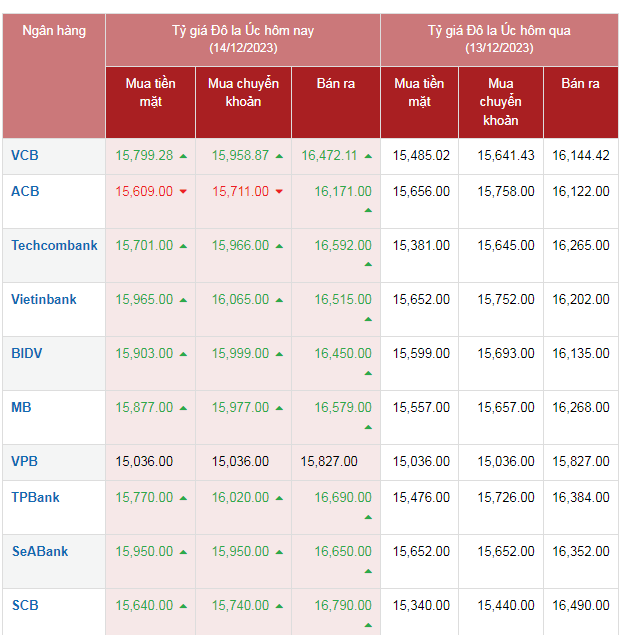Click green up arrow beside BIDV 15,903.00
Screen dimensions: 627x635
[x=183, y=354]
